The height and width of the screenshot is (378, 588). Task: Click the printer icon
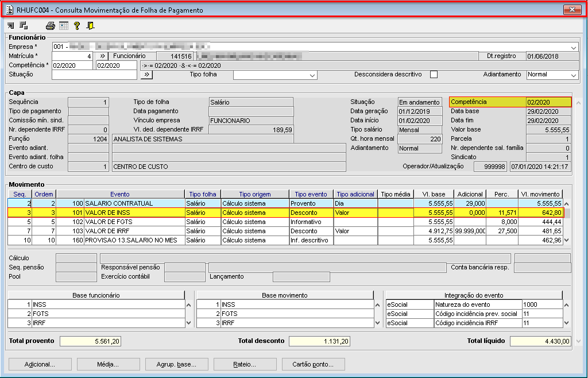coord(51,25)
